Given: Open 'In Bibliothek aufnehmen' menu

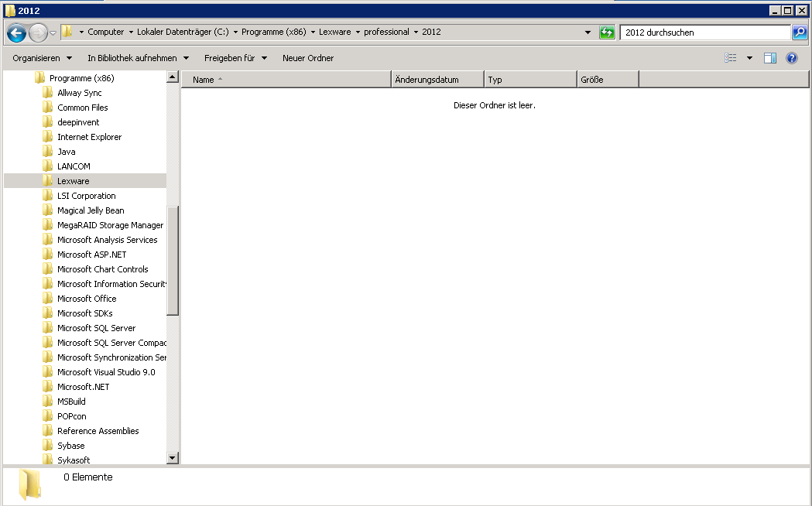Looking at the screenshot, I should pos(139,58).
